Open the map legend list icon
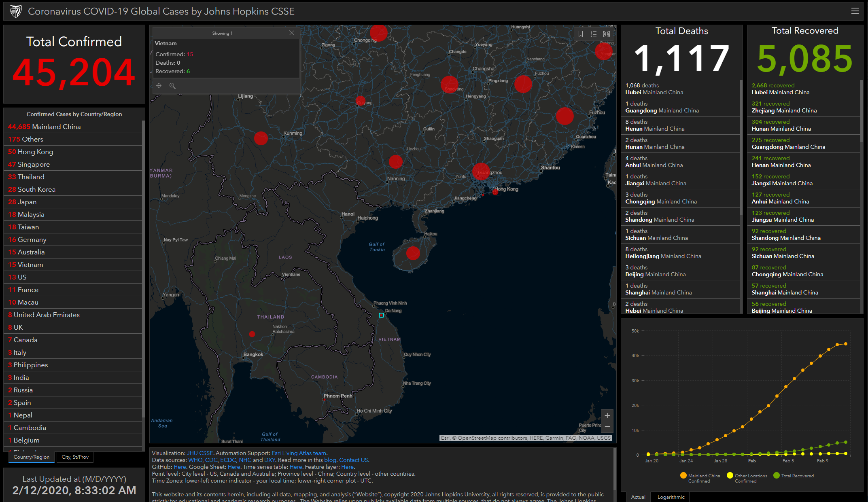 594,34
